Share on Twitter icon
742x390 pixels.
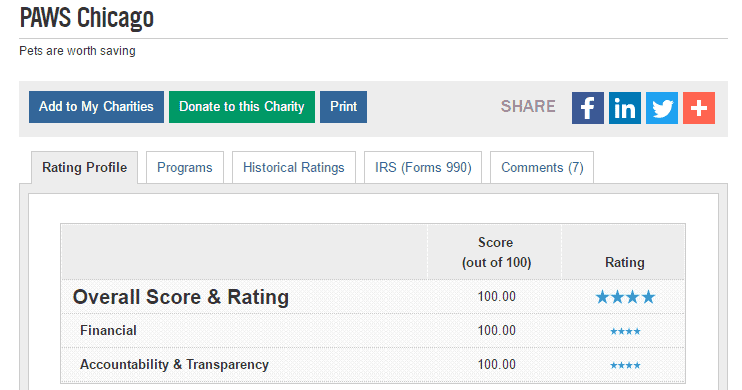(x=662, y=108)
